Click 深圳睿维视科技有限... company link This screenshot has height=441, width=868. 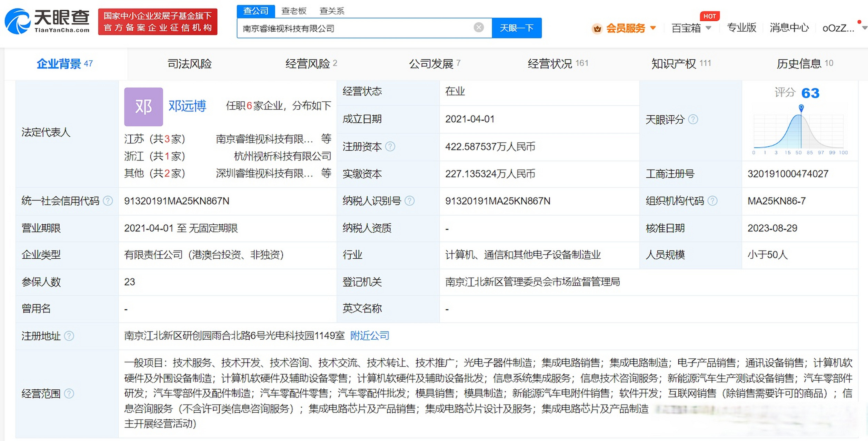click(x=264, y=173)
